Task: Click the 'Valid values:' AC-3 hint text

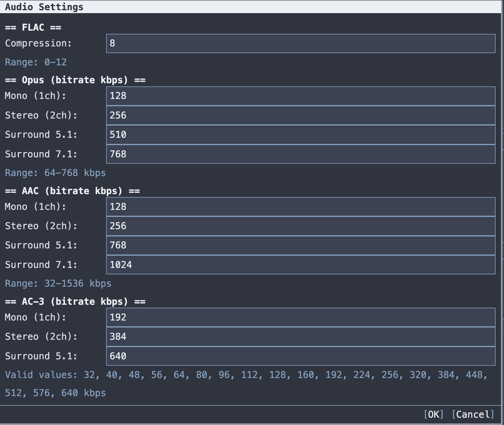Action: [246, 384]
